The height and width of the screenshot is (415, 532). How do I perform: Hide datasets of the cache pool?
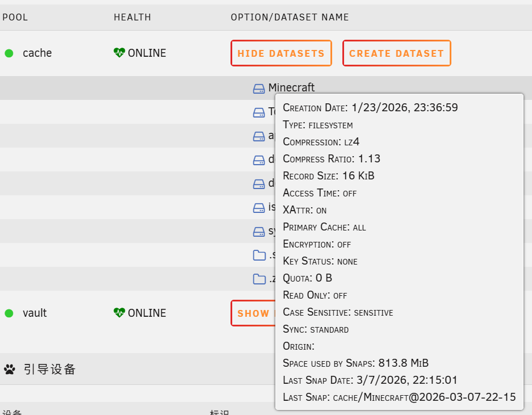(x=281, y=53)
